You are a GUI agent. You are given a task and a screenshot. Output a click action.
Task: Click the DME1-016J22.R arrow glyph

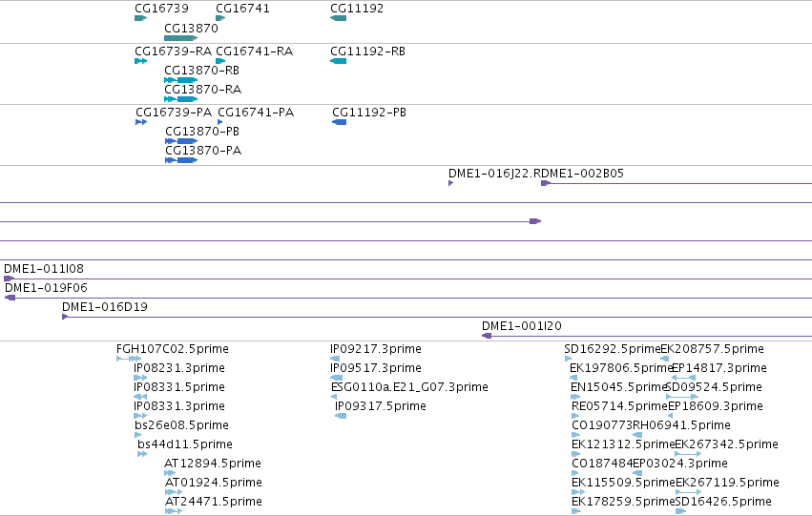[x=450, y=183]
